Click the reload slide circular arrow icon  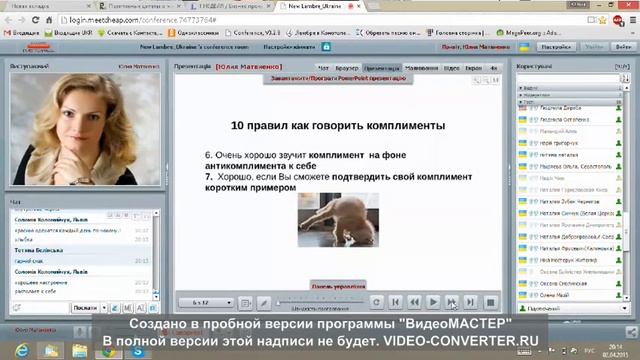tap(376, 302)
